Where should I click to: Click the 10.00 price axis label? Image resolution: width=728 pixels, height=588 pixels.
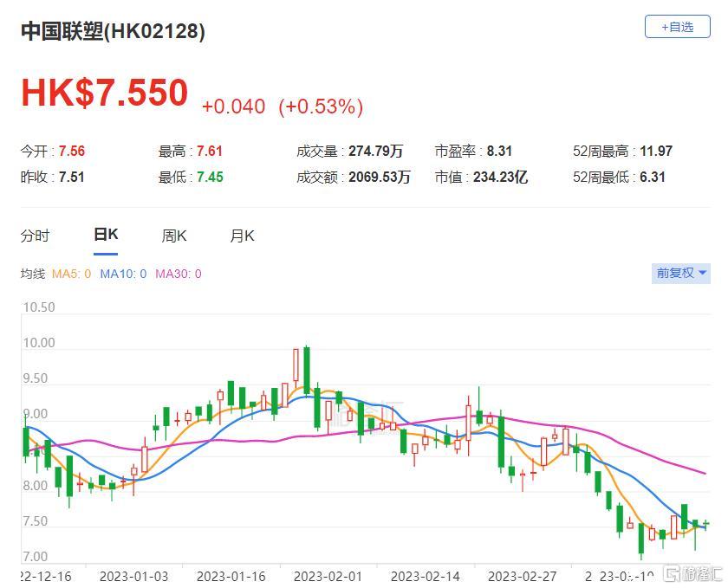(39, 343)
